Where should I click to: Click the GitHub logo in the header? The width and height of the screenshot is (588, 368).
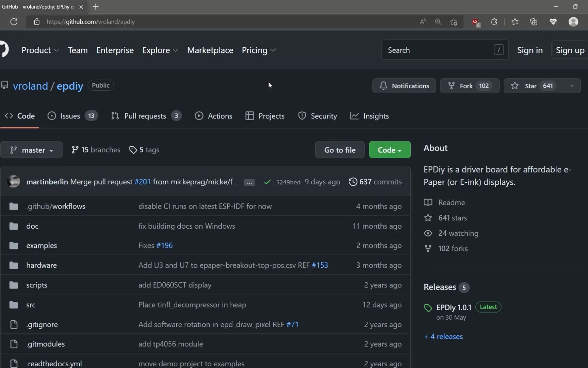point(4,50)
